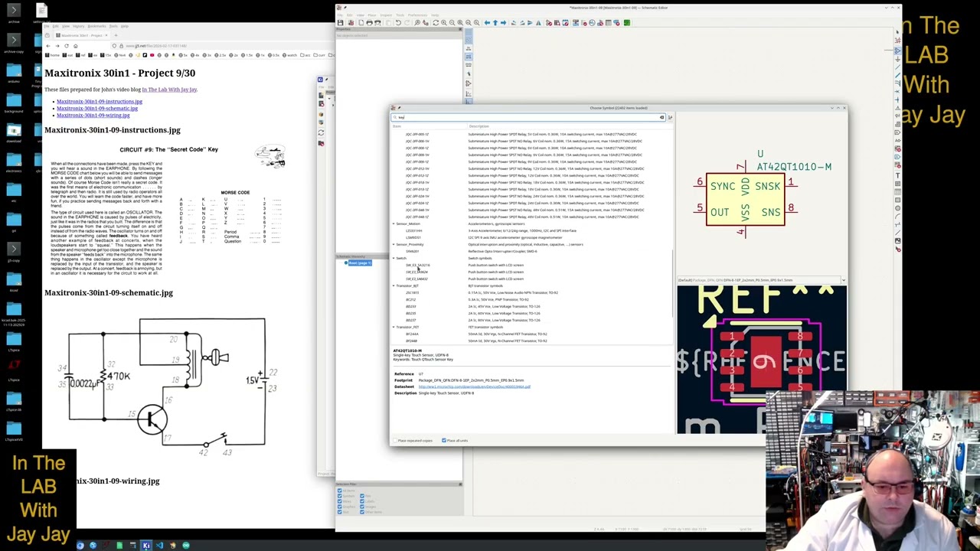
Task: Collapse the Sensor_Motion library group
Action: [394, 223]
